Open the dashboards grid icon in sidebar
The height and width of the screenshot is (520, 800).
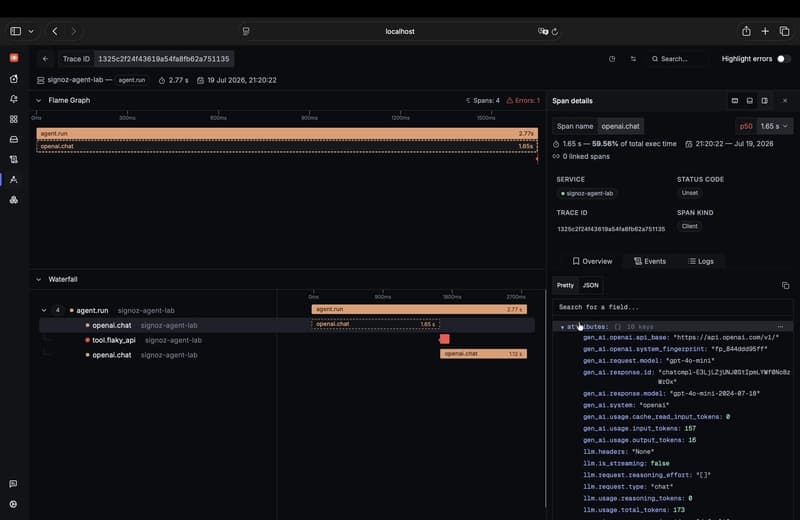click(x=14, y=119)
